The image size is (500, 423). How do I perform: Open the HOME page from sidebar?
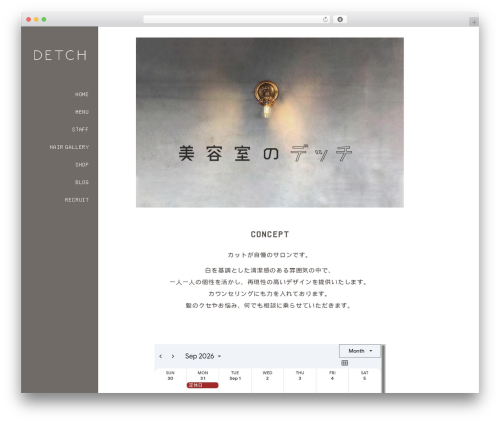click(82, 94)
